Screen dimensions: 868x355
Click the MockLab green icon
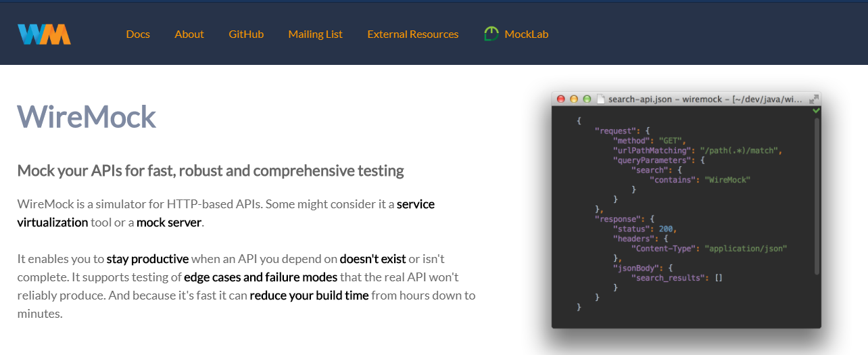tap(491, 34)
